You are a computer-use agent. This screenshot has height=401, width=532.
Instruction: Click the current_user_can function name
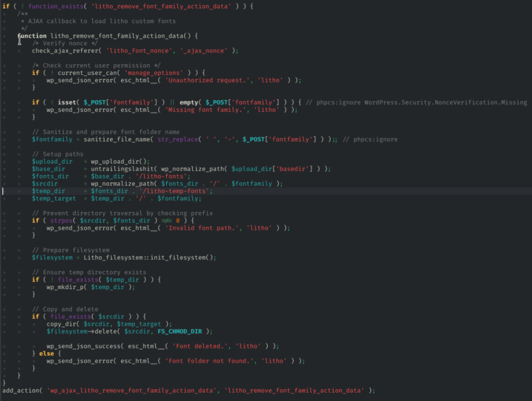click(87, 73)
